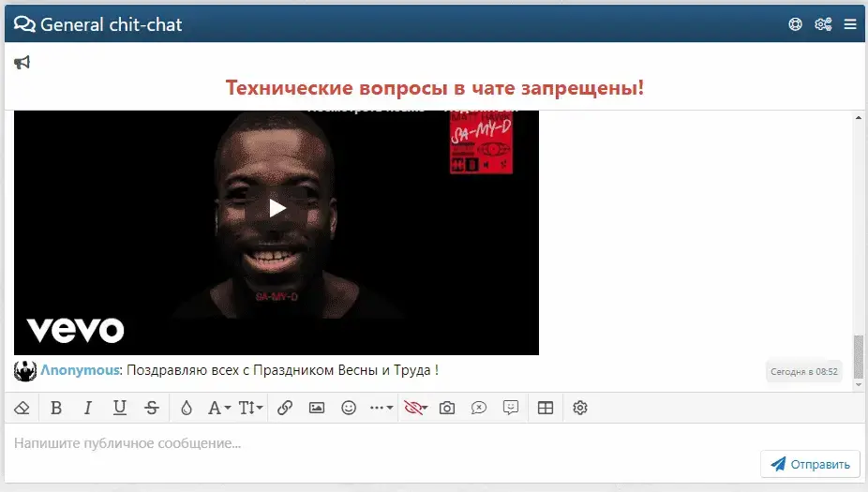Expand the more options ellipsis menu

(382, 409)
